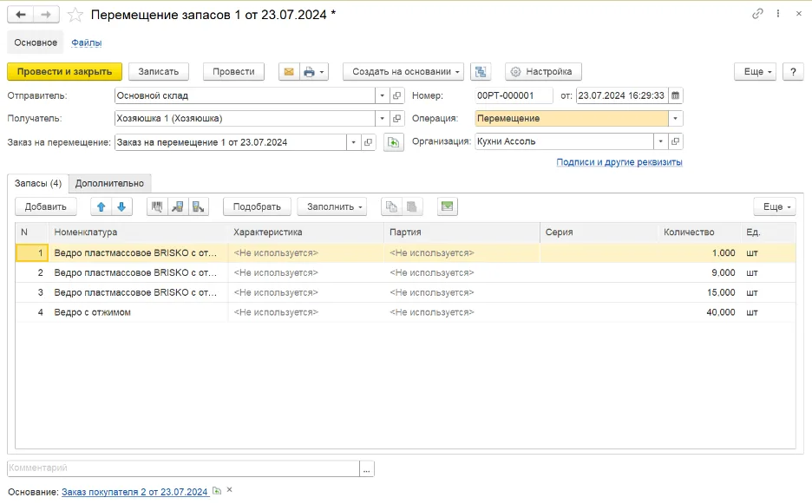Click the document structure icon beside Настройка
Image resolution: width=812 pixels, height=504 pixels.
481,72
